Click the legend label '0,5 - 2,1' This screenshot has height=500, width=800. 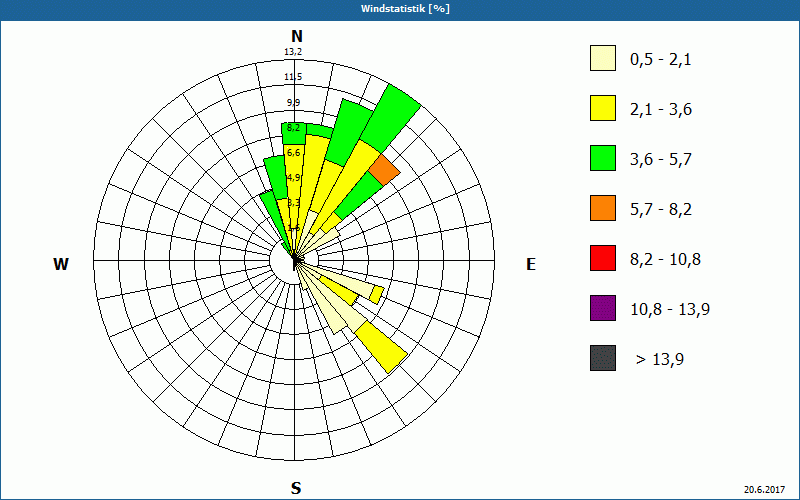coord(661,60)
